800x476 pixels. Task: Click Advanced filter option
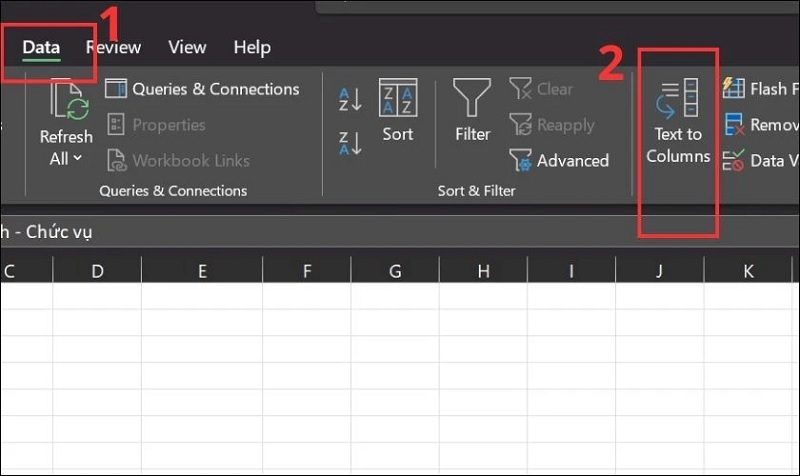(559, 160)
